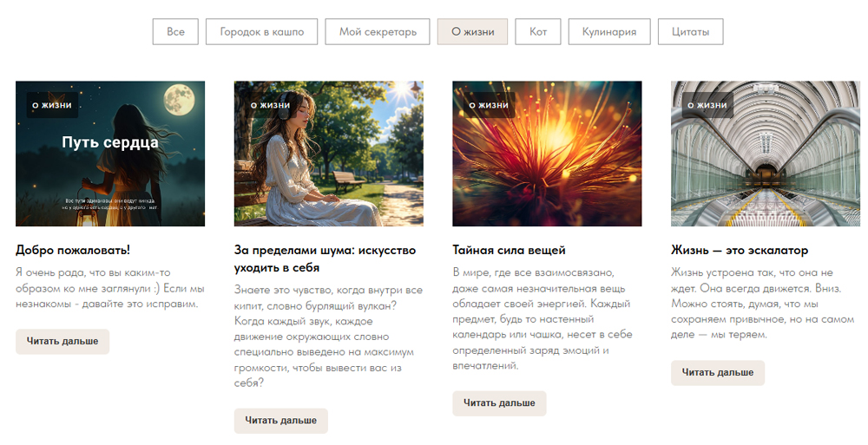Open the "Кулинария" category tab
Screen dimensions: 868x445
click(609, 31)
